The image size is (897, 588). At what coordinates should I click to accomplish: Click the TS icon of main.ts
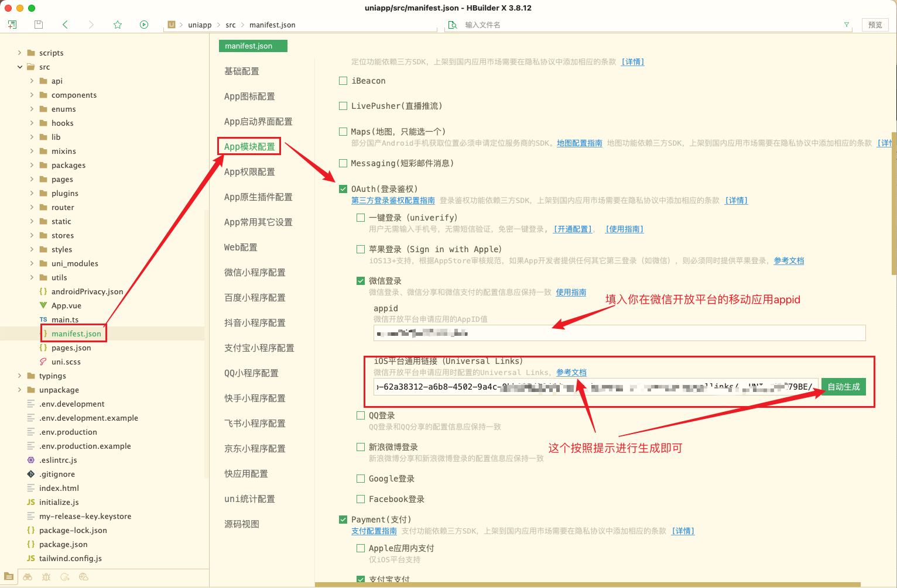pos(43,319)
